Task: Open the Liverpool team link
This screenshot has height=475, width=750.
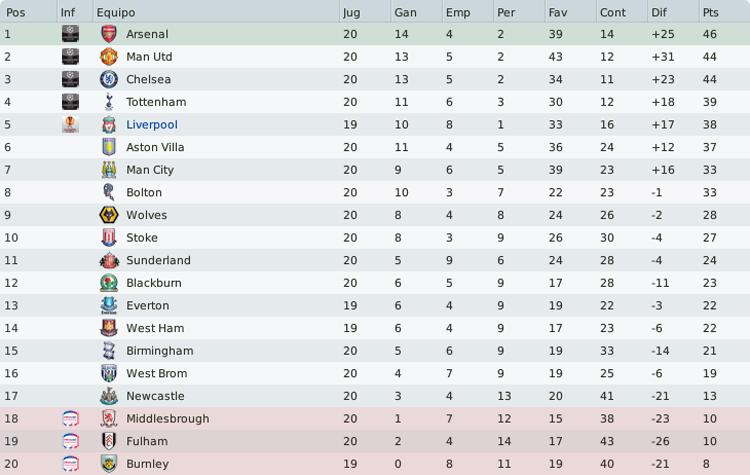Action: click(x=152, y=124)
